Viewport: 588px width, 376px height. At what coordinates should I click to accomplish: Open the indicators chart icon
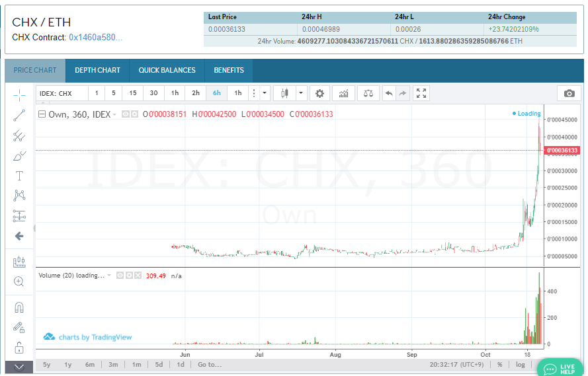[x=343, y=93]
